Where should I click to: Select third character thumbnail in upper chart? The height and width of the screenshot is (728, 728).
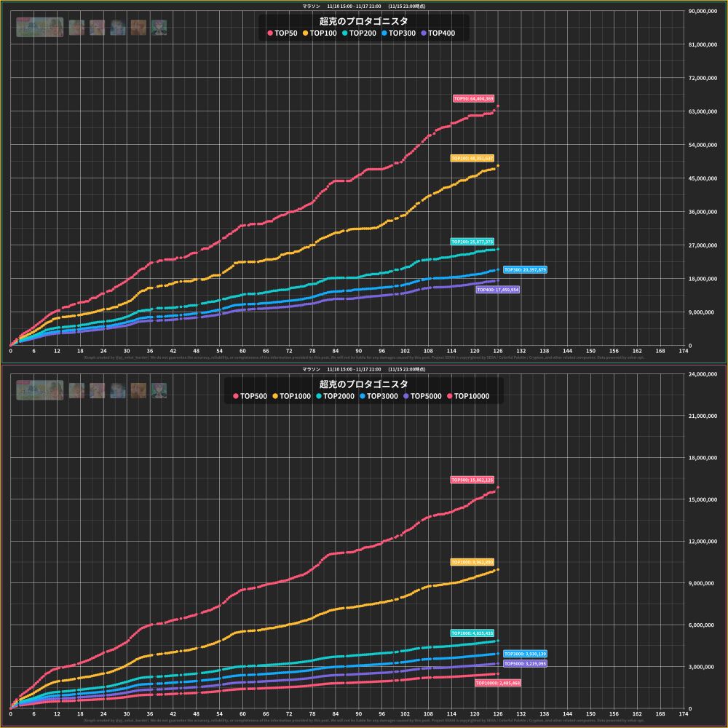(118, 28)
